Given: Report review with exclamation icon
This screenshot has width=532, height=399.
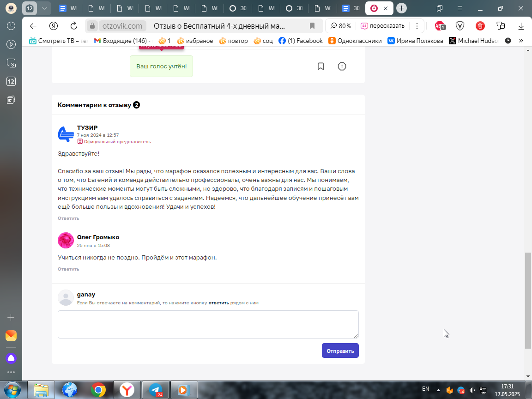Looking at the screenshot, I should 342,66.
